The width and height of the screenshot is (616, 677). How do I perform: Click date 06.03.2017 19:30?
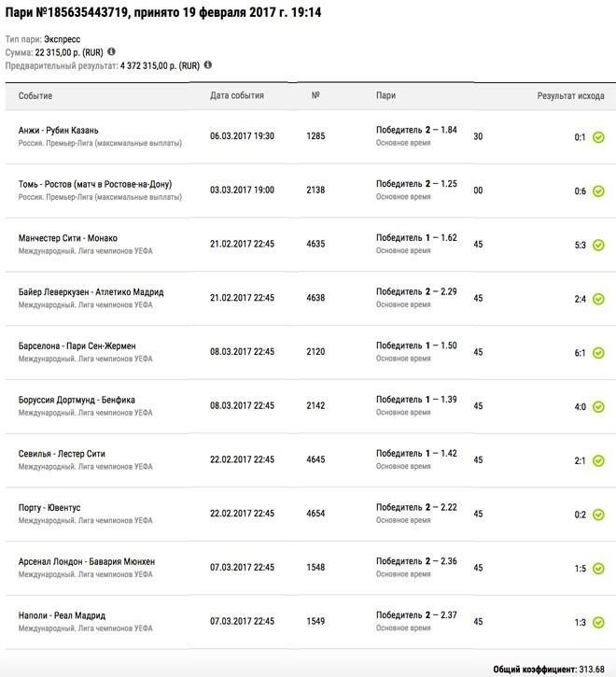click(x=242, y=136)
